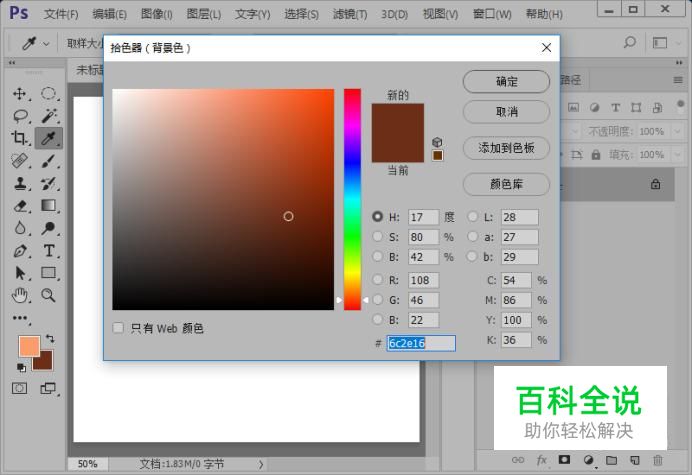The height and width of the screenshot is (475, 692).
Task: Click the delete layer trash icon
Action: (658, 460)
